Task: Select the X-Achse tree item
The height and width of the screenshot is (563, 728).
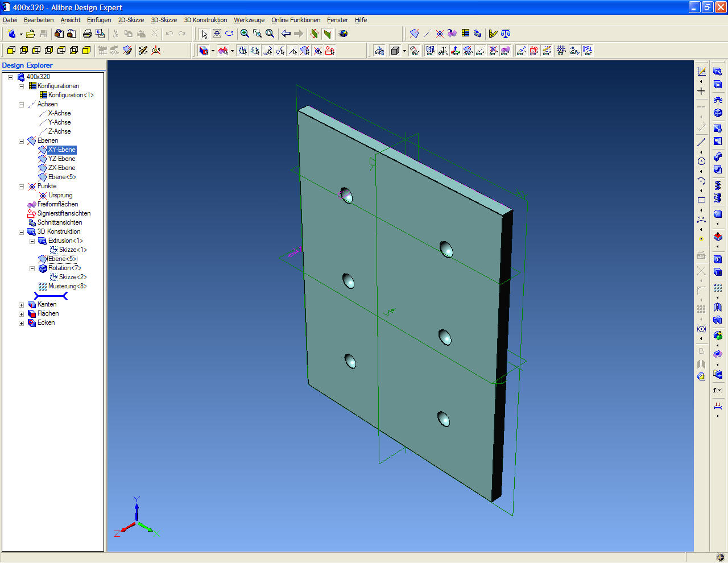Action: click(x=59, y=113)
